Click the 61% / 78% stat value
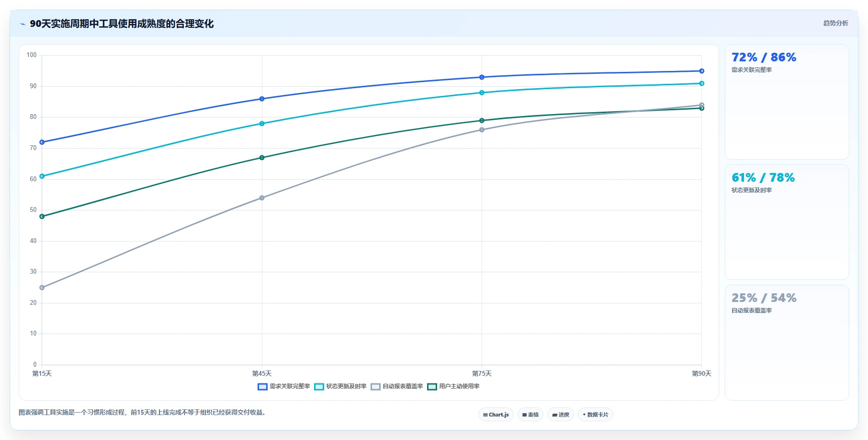 [x=763, y=178]
